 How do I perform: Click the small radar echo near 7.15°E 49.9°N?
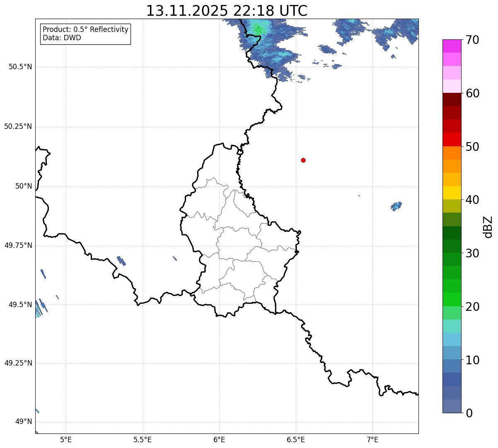tap(396, 206)
